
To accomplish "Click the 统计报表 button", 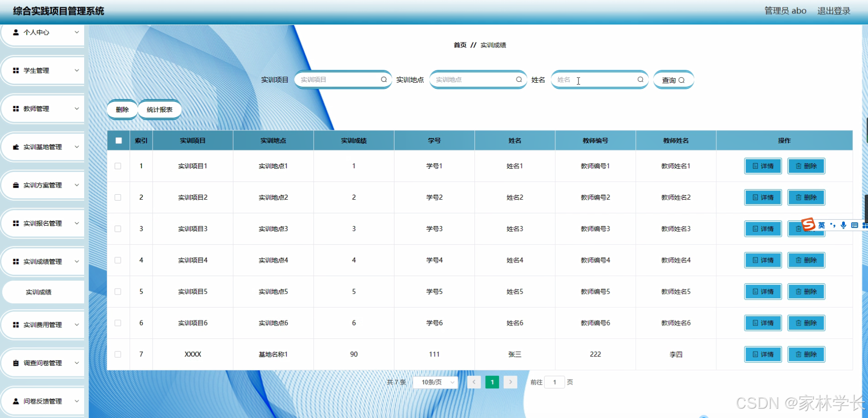I will (x=159, y=110).
